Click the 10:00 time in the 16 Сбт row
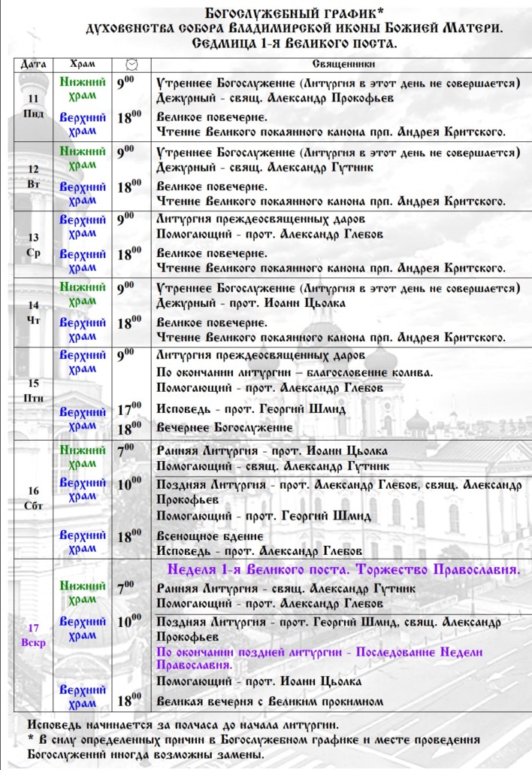Image resolution: width=532 pixels, height=770 pixels. point(129,484)
